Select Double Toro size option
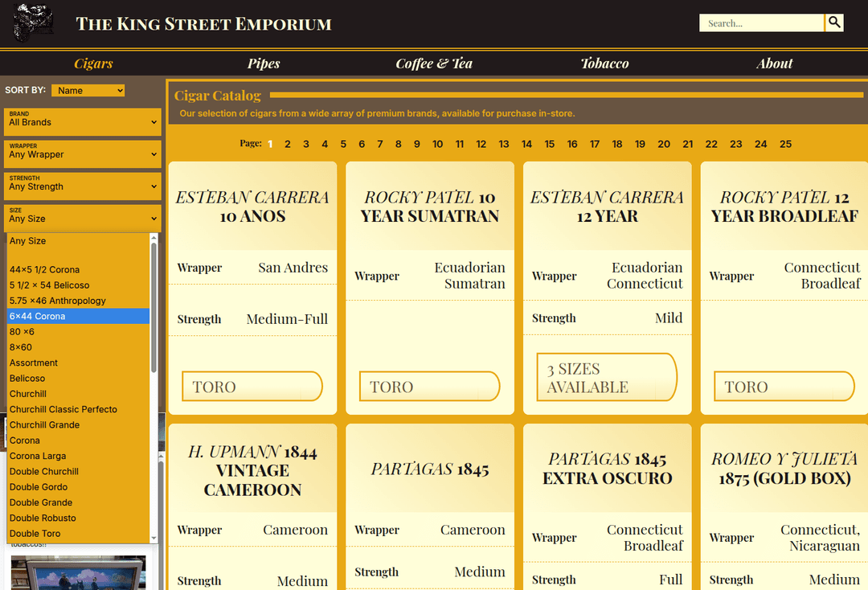 click(78, 533)
